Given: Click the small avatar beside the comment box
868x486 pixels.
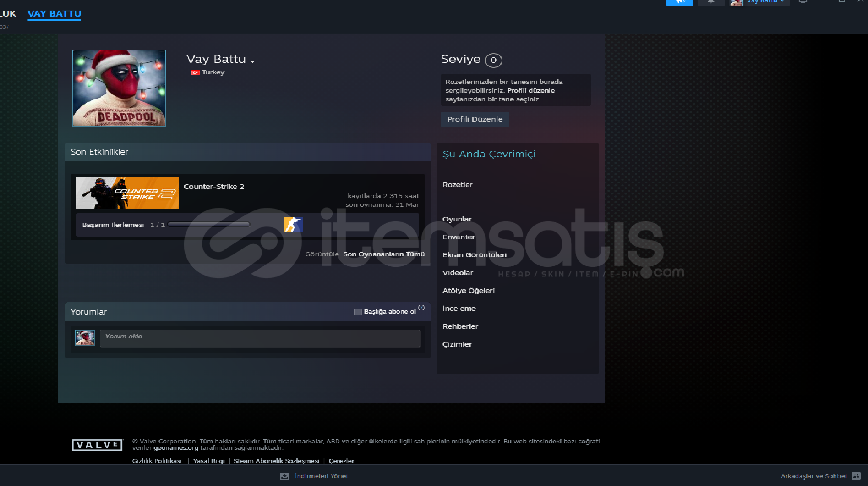Looking at the screenshot, I should pos(85,338).
